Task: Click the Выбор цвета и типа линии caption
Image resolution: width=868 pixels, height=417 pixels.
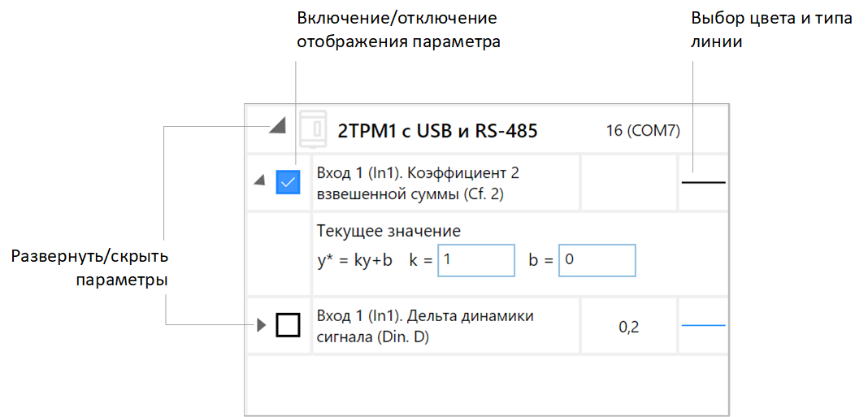Action: (x=771, y=30)
